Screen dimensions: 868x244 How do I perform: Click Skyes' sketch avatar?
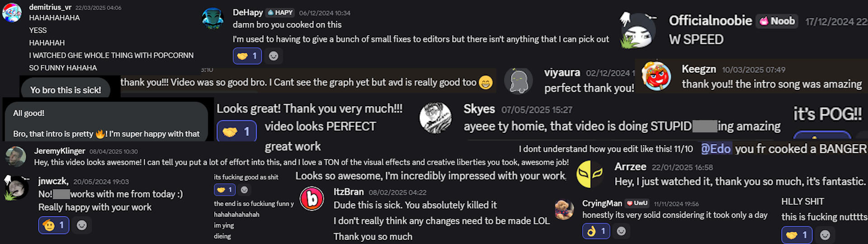point(435,118)
